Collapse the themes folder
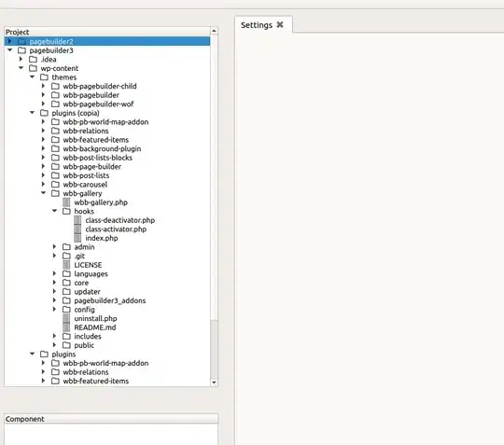The image size is (504, 445). (x=32, y=76)
